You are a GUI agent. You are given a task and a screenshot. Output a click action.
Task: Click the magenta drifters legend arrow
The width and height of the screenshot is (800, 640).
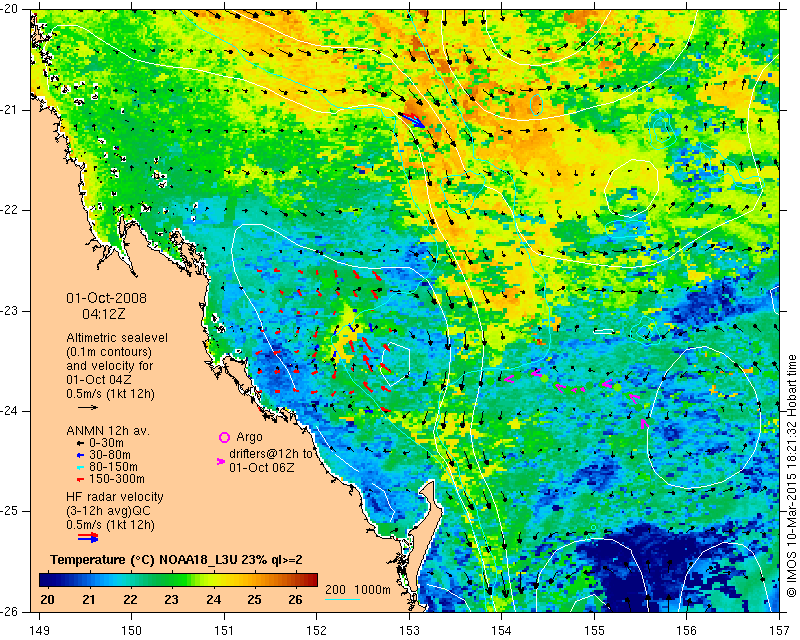221,461
